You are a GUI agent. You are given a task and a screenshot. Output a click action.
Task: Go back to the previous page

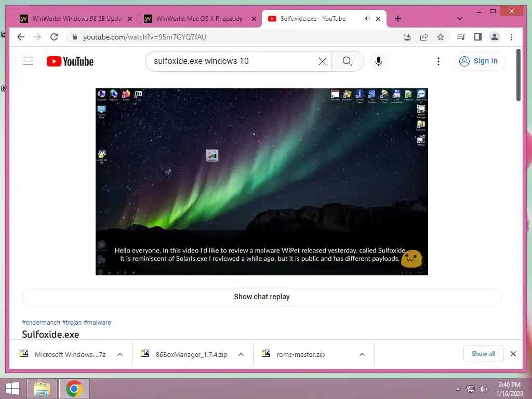click(21, 37)
